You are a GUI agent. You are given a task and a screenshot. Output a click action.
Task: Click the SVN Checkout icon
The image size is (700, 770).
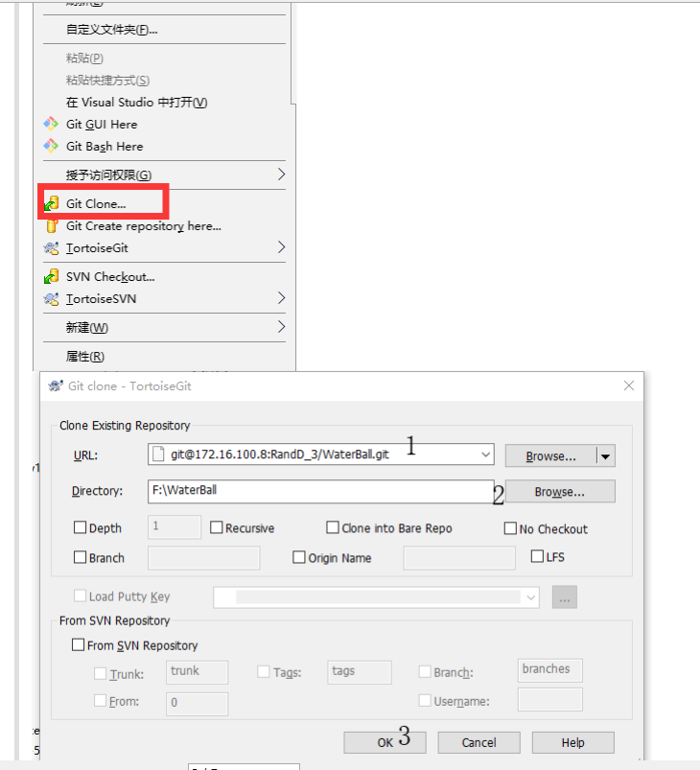coord(52,276)
